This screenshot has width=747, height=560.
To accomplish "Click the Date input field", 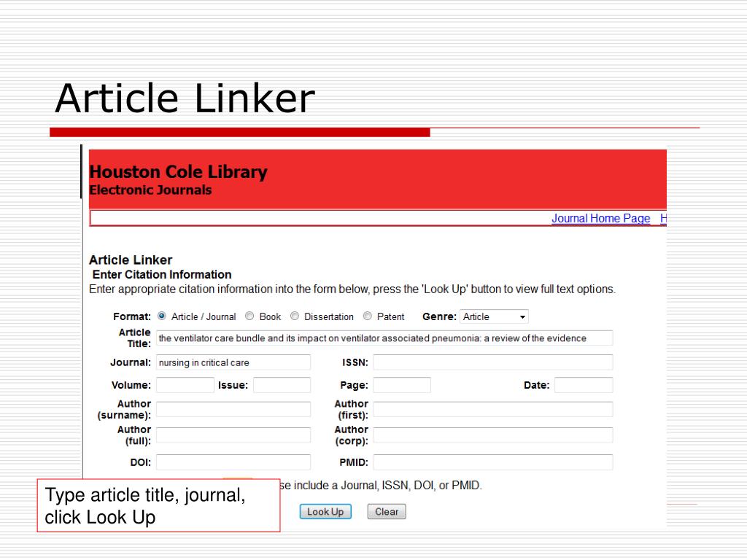I will 584,385.
